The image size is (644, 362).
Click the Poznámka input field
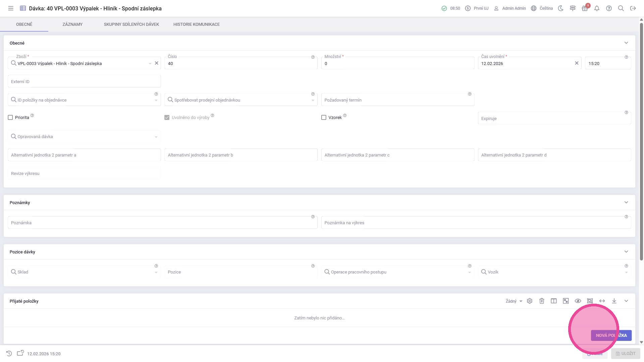point(162,223)
